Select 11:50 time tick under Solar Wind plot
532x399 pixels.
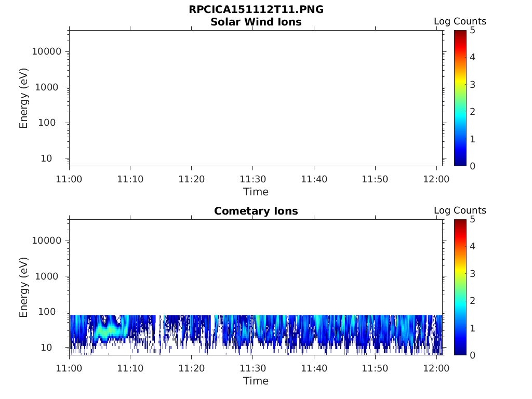click(375, 179)
